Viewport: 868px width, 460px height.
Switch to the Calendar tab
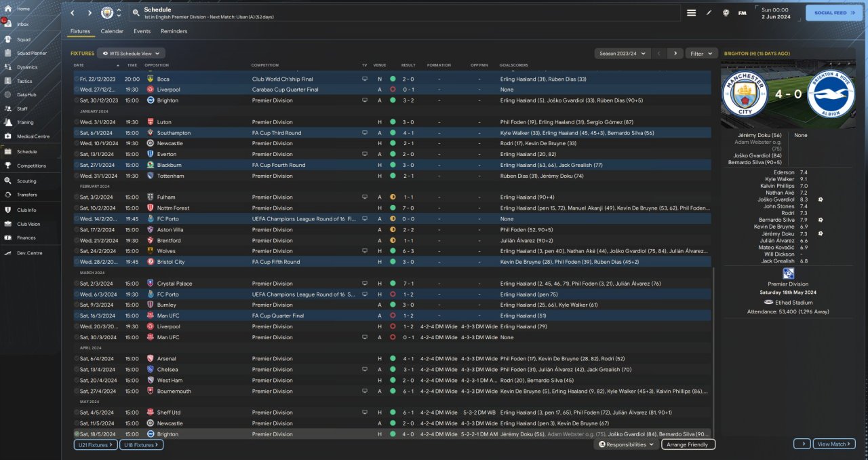pos(112,31)
